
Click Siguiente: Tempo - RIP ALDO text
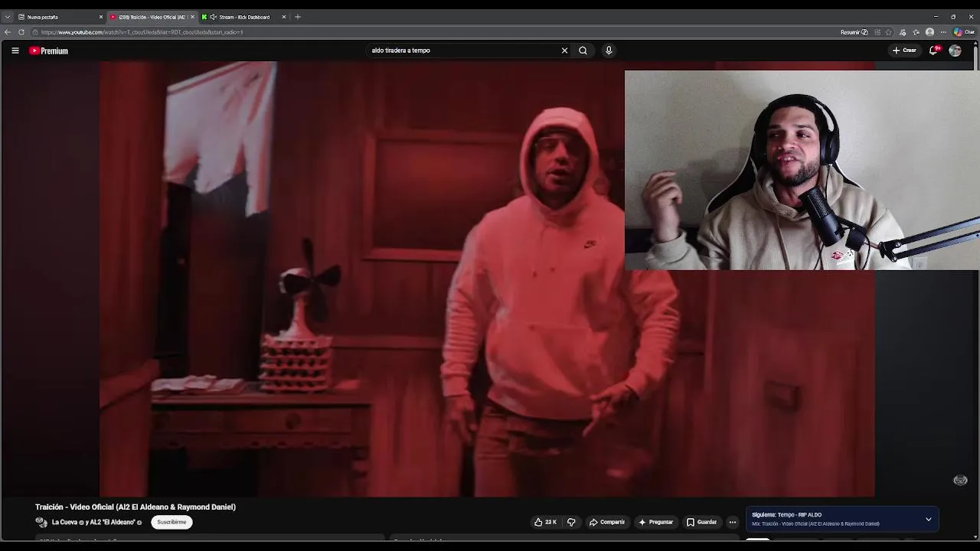(786, 515)
